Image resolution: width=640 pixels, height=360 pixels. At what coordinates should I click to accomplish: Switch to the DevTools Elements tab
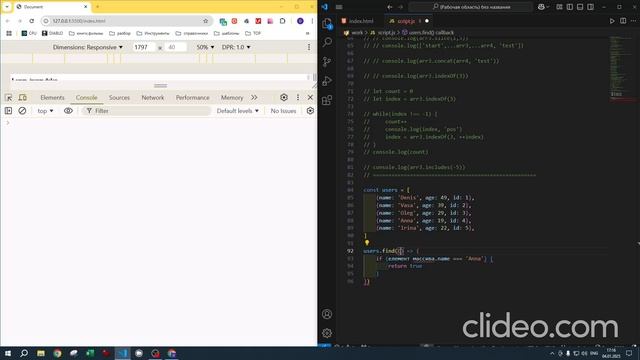tap(52, 98)
